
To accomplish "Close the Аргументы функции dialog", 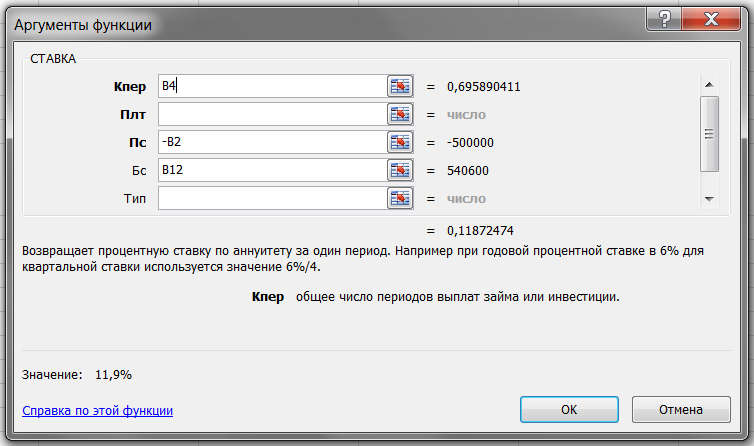I will coord(711,20).
